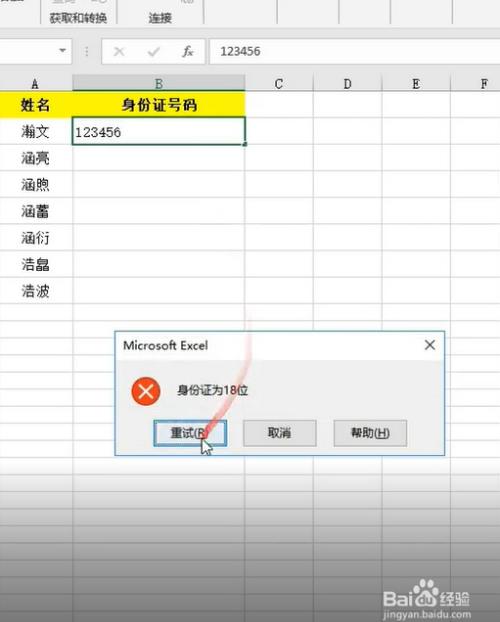Click the 连接 ribbon group label
This screenshot has width=500, height=622.
160,18
